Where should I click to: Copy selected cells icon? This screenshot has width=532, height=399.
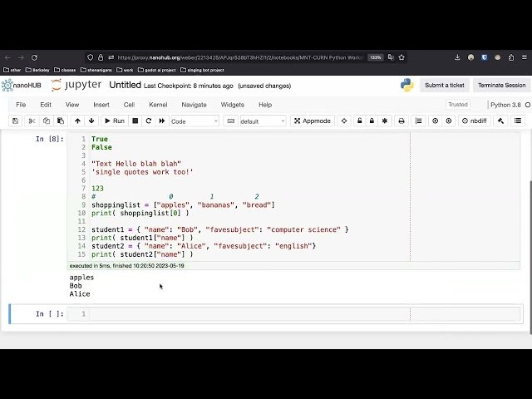[x=47, y=121]
